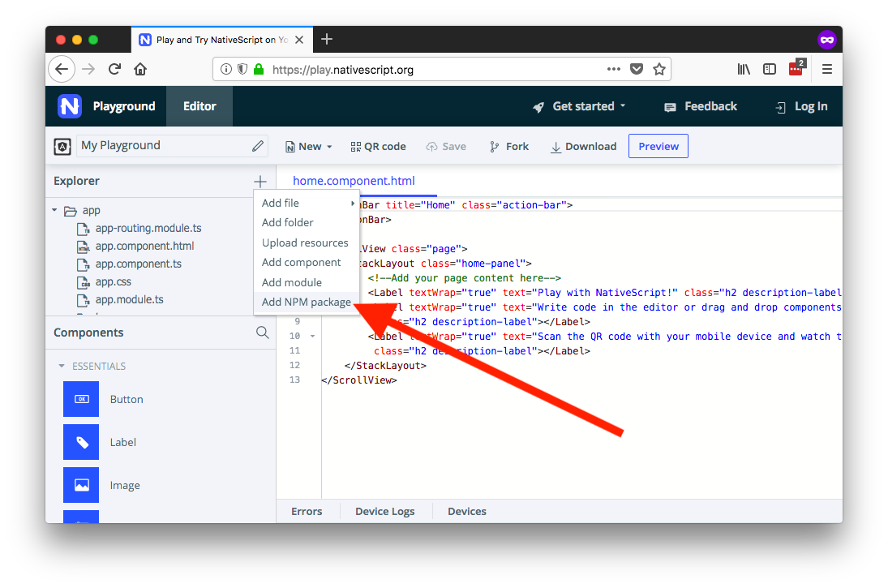Click the Preview button
This screenshot has width=888, height=588.
click(x=658, y=146)
